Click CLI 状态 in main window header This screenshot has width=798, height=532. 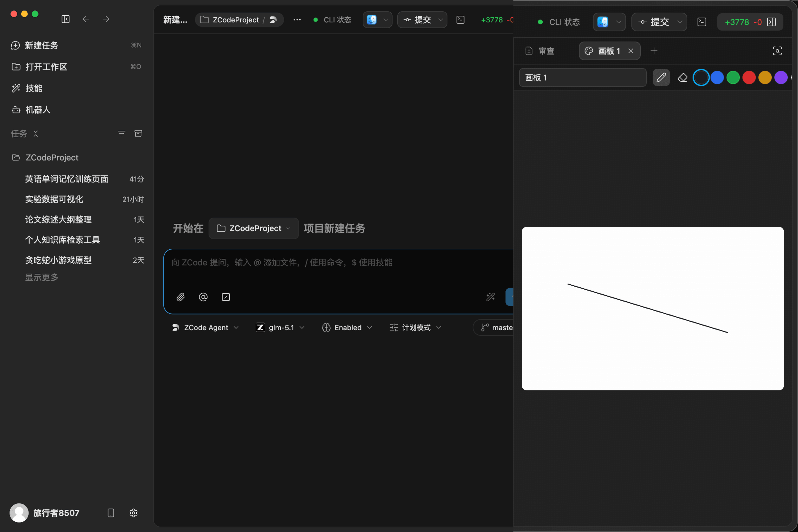point(332,20)
